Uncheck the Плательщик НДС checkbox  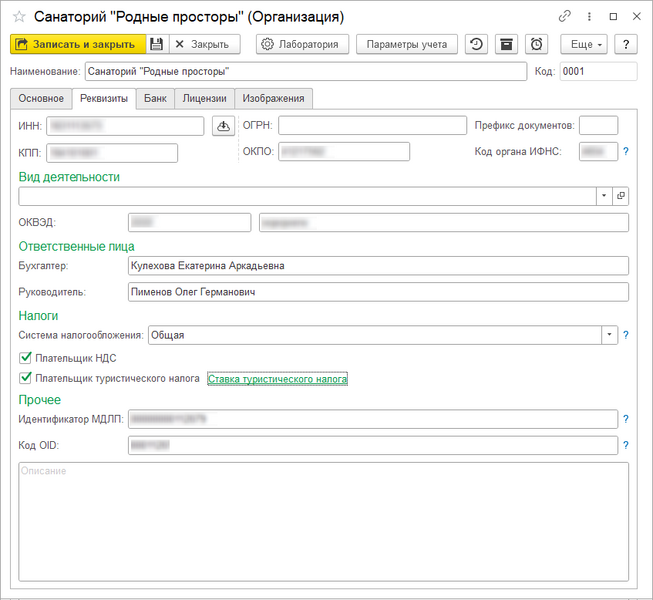[x=26, y=357]
